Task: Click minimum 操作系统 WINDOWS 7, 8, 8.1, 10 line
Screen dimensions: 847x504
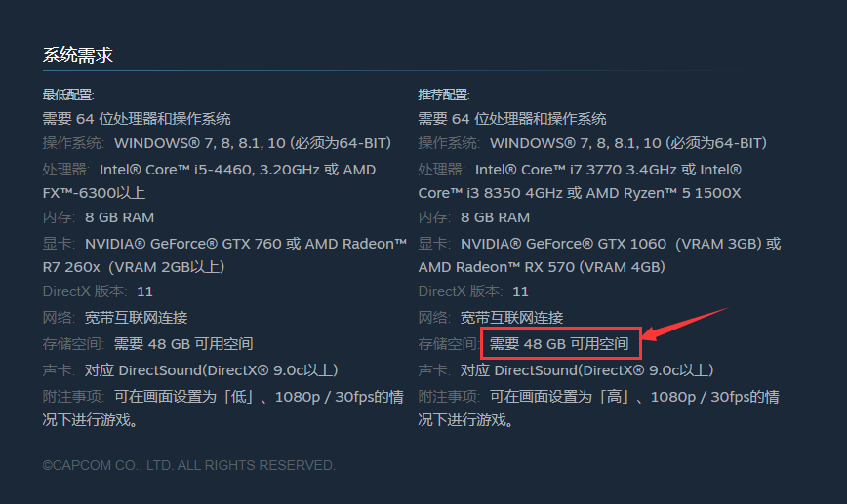Action: point(218,143)
